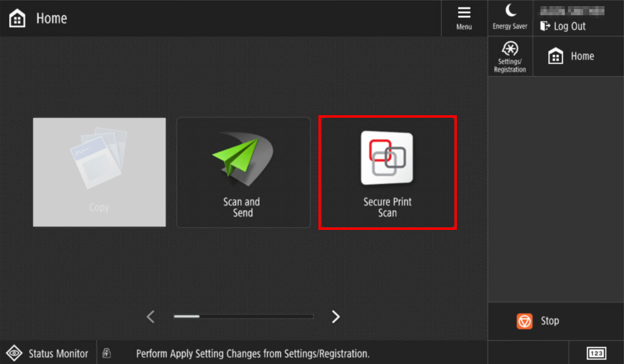Image resolution: width=624 pixels, height=364 pixels.
Task: Click the page indicator bar
Action: click(x=243, y=316)
